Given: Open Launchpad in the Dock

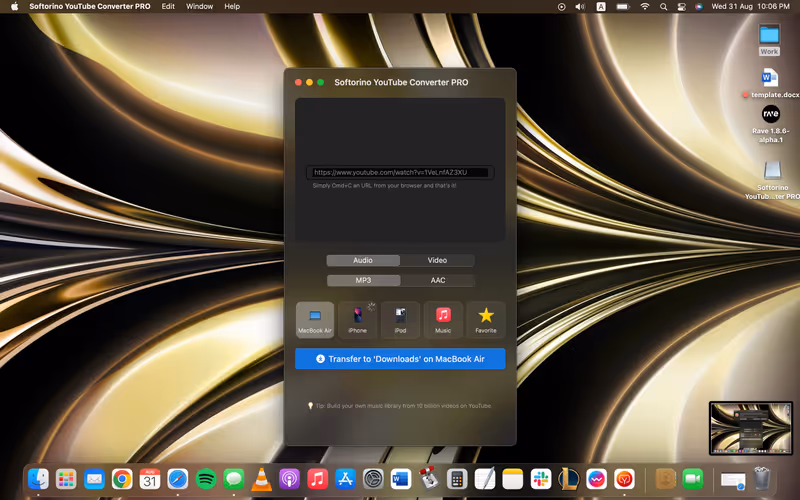Looking at the screenshot, I should 66,479.
